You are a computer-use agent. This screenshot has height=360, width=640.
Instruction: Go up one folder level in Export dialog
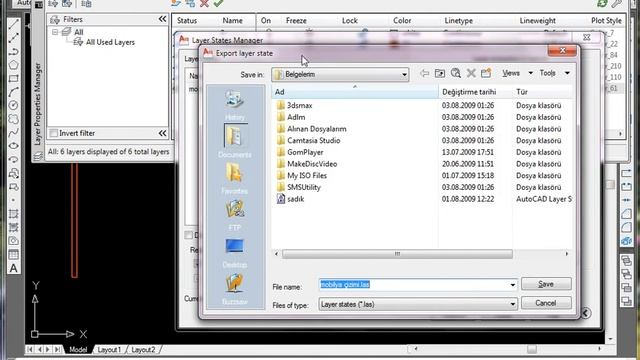point(440,73)
